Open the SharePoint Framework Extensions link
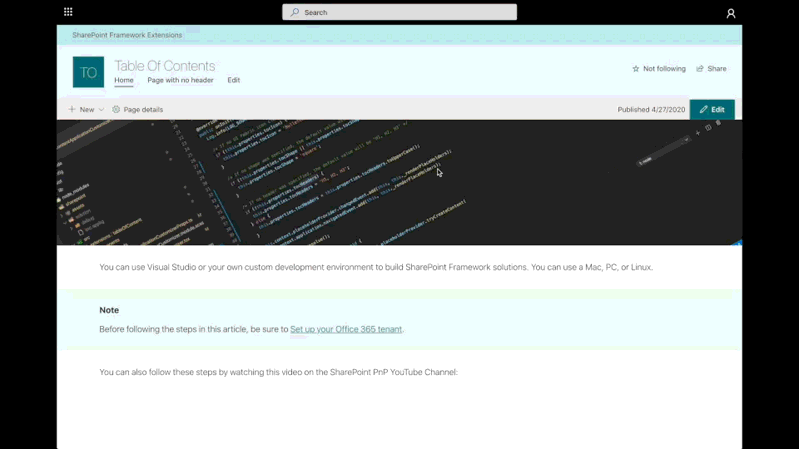The image size is (799, 449). pos(127,35)
